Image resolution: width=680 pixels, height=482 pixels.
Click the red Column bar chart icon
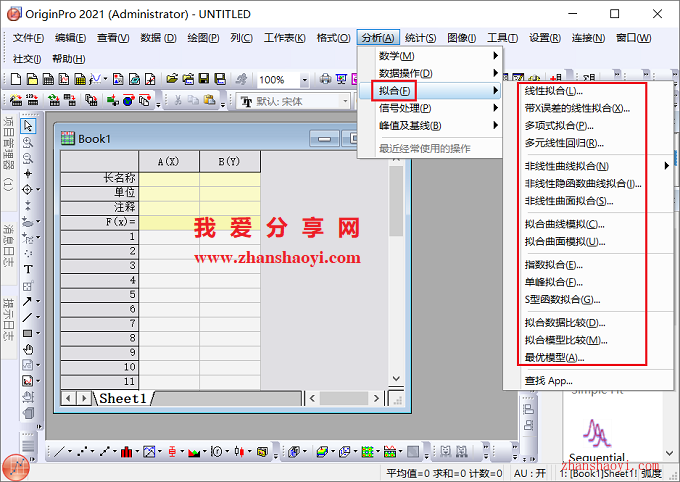[x=127, y=452]
